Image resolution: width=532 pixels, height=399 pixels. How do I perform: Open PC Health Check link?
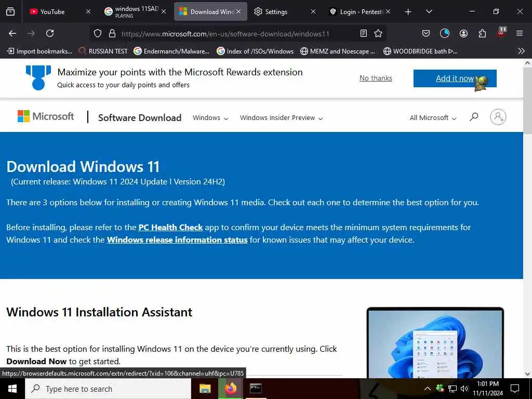170,228
